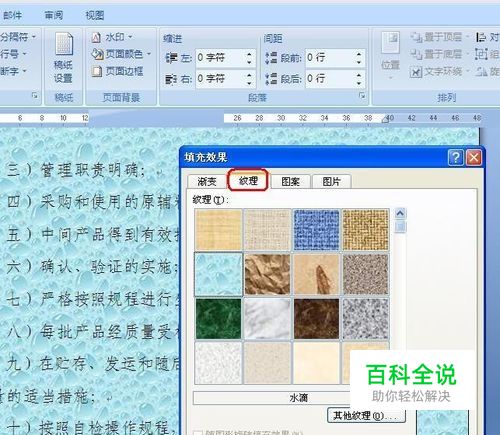Image resolution: width=500 pixels, height=435 pixels.
Task: Switch to the 邮件 ribbon tab
Action: (x=12, y=15)
